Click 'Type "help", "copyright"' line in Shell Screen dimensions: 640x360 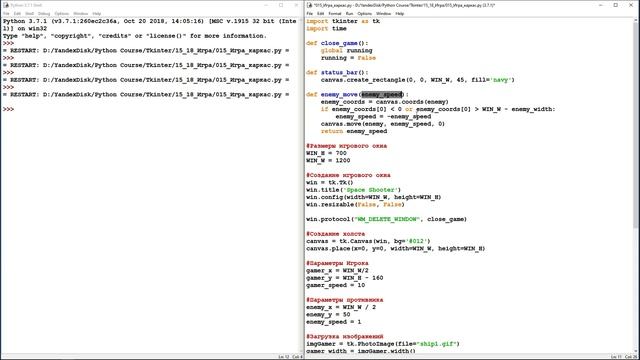135,36
